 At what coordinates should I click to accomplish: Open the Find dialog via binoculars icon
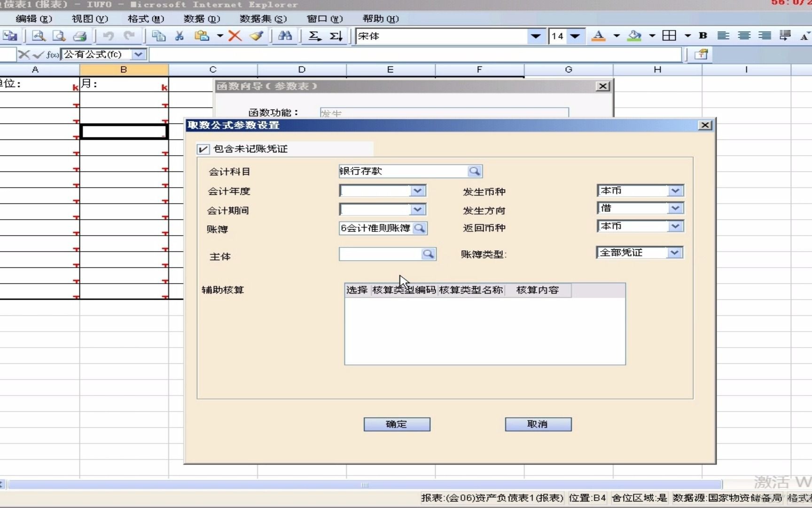click(x=285, y=36)
